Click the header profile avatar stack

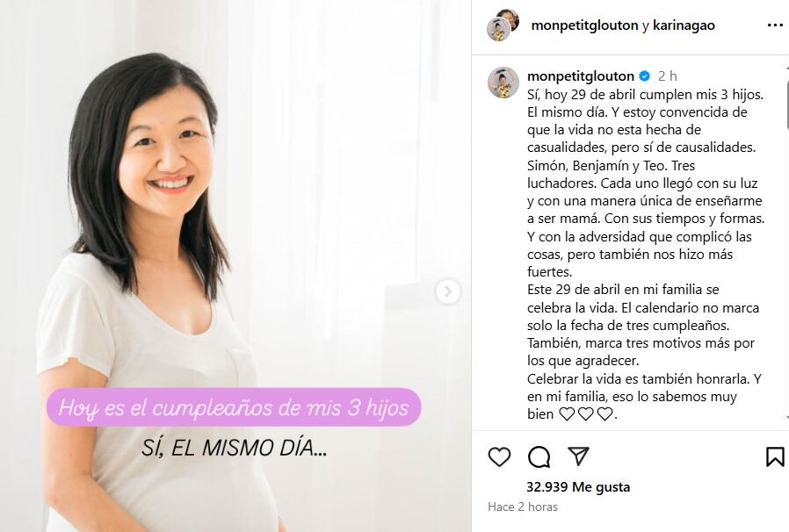[x=503, y=25]
